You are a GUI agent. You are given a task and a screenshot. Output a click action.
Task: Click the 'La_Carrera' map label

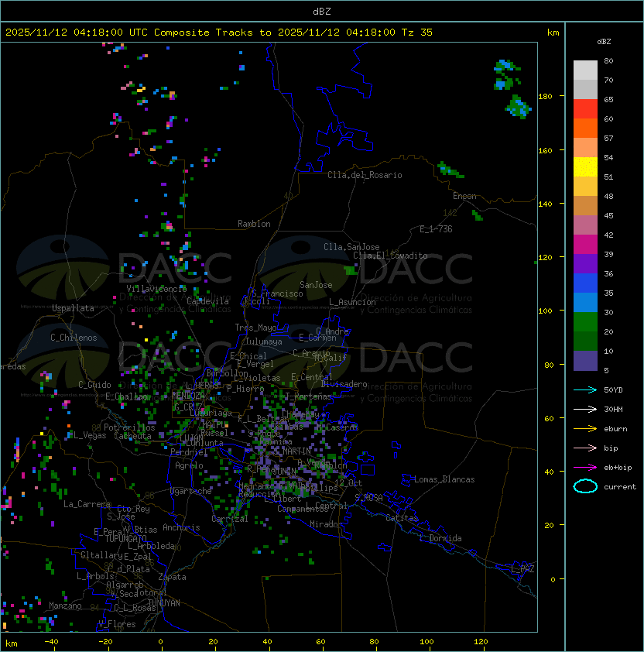pyautogui.click(x=87, y=504)
